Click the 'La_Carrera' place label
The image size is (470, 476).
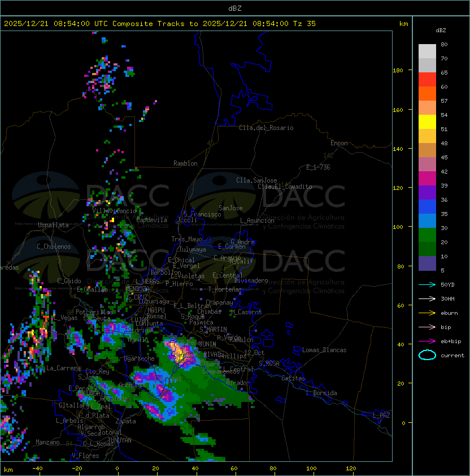click(63, 368)
